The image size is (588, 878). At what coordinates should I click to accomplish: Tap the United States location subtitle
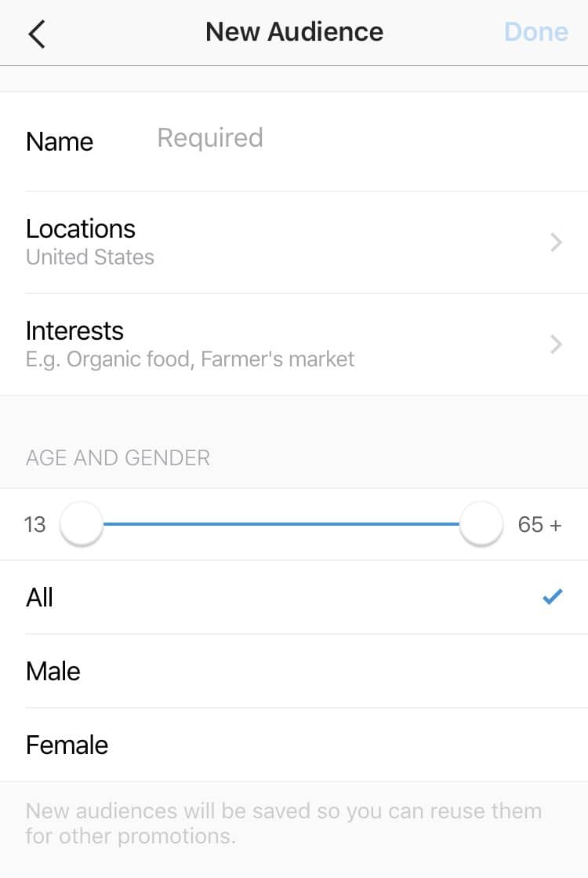tap(90, 257)
